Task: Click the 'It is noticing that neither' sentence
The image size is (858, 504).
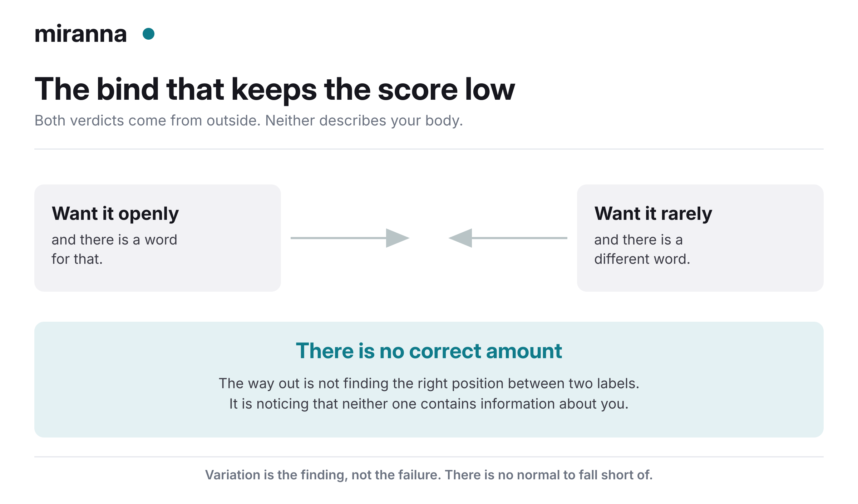Action: coord(429,404)
